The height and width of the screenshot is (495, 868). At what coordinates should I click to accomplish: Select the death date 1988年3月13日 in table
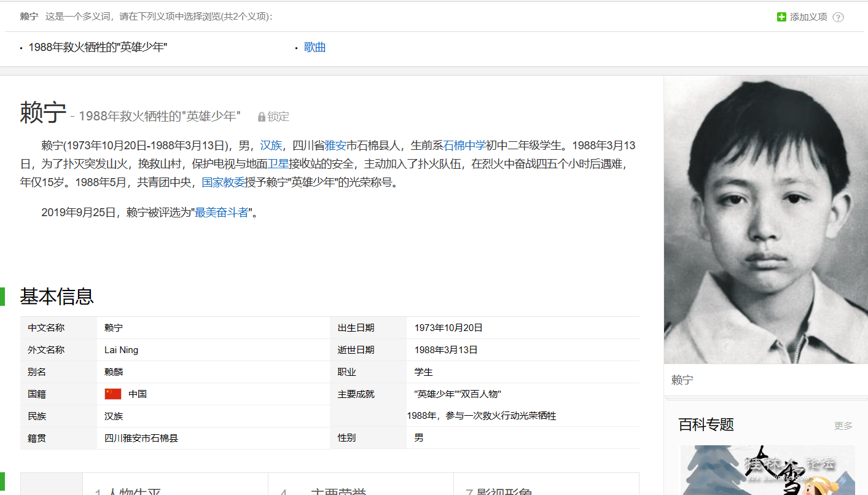pyautogui.click(x=446, y=350)
